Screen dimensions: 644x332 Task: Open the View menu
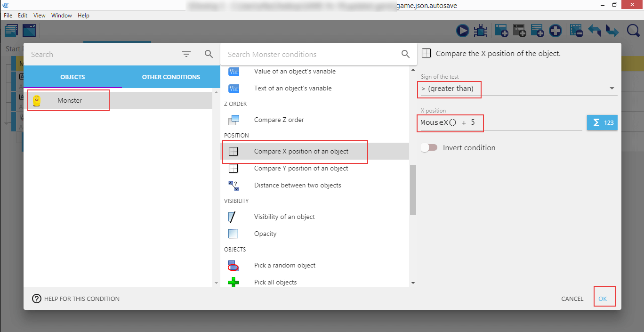[x=40, y=16]
